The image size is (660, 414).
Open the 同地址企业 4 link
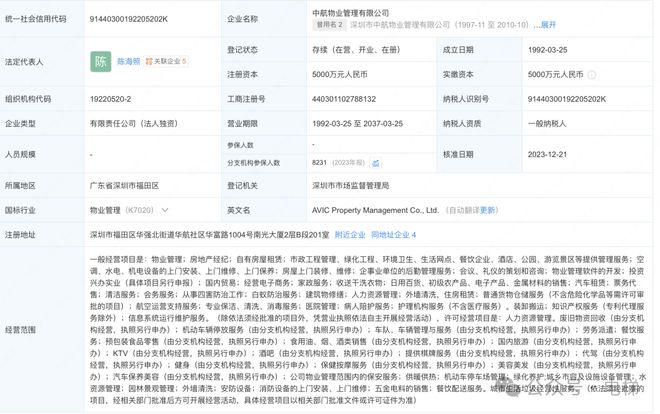coord(394,235)
